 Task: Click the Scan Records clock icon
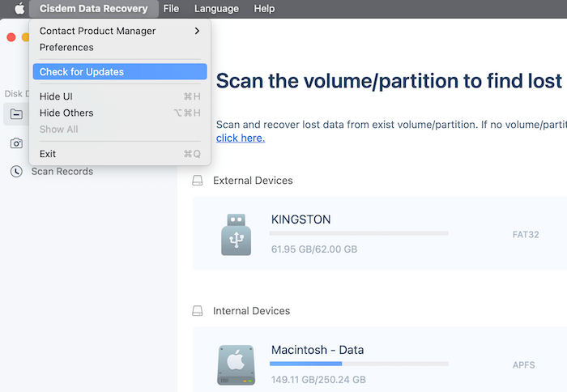(x=16, y=172)
